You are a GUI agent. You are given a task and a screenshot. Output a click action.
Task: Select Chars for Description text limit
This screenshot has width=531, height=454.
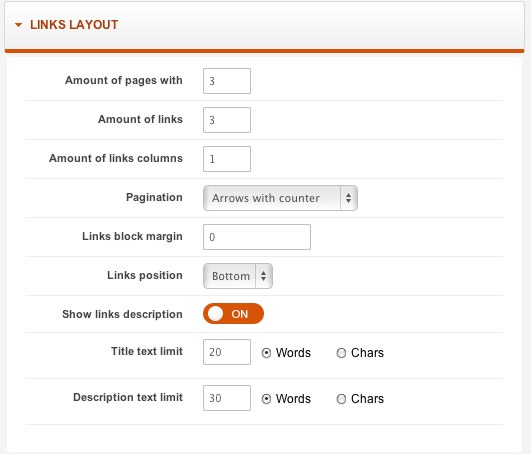click(341, 399)
